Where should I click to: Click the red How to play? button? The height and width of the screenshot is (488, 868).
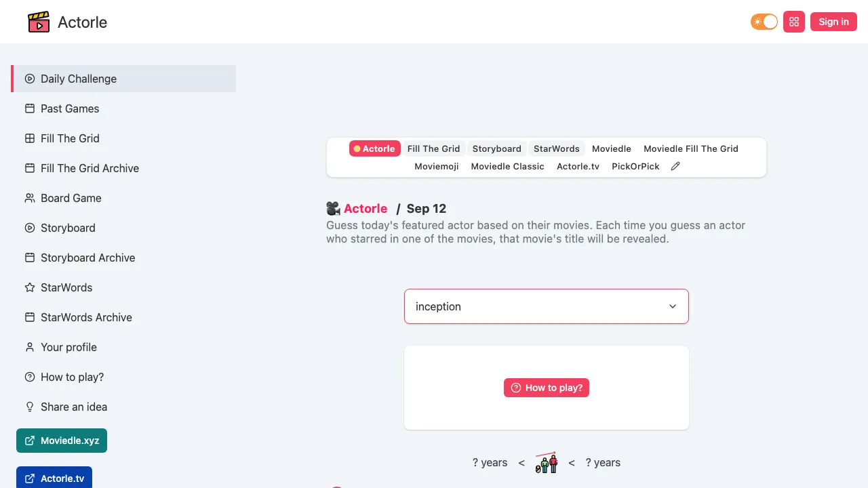pos(547,388)
